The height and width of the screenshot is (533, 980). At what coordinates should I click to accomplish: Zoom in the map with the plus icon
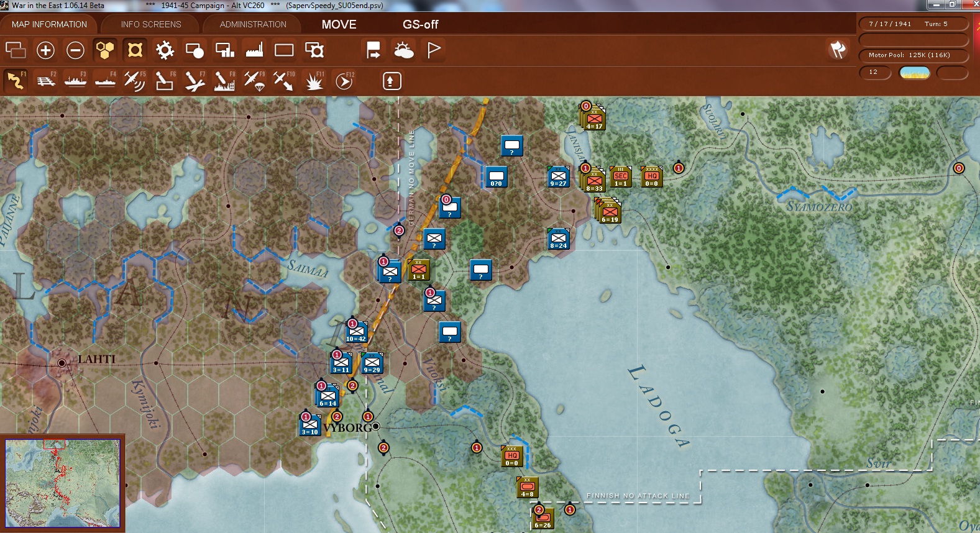pyautogui.click(x=45, y=50)
